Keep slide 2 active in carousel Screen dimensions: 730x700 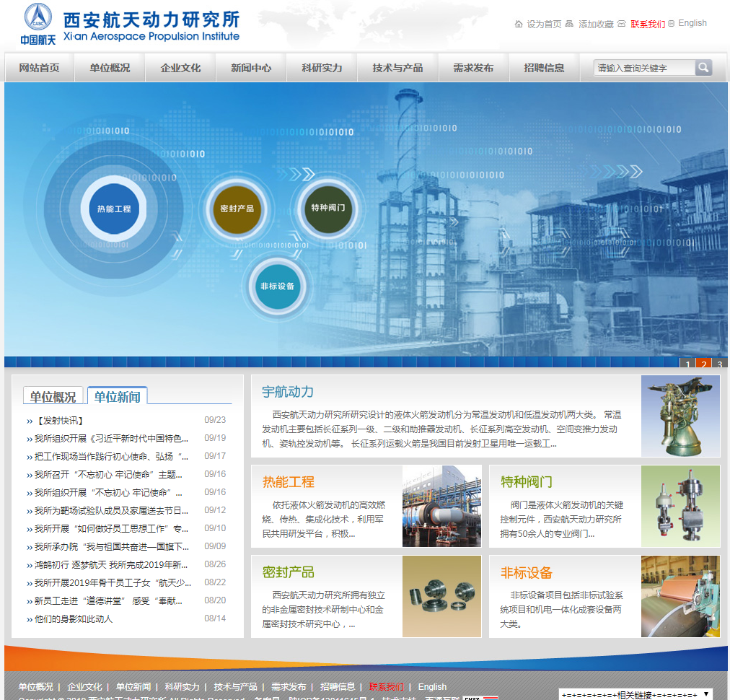point(703,364)
